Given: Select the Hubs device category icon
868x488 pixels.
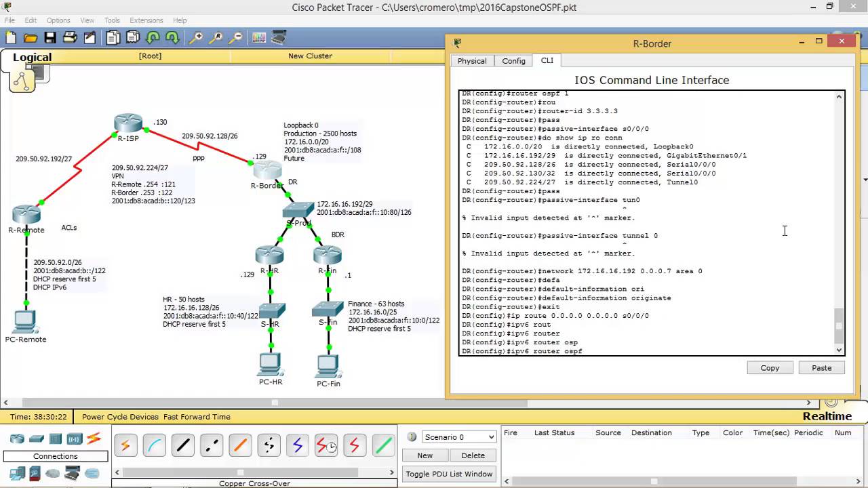Looking at the screenshot, I should [56, 439].
